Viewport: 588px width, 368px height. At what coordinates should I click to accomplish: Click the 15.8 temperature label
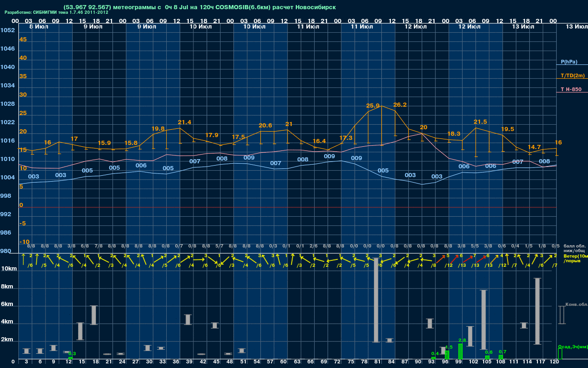click(131, 143)
